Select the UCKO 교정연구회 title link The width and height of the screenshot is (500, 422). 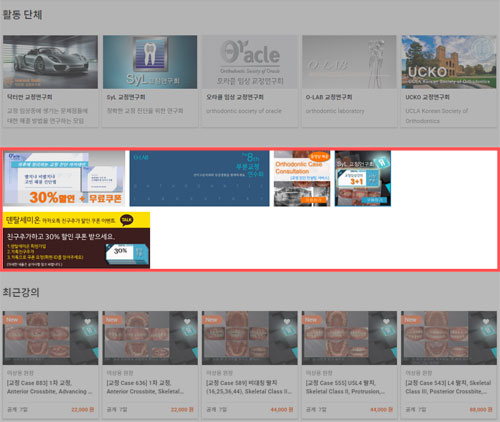[x=427, y=97]
